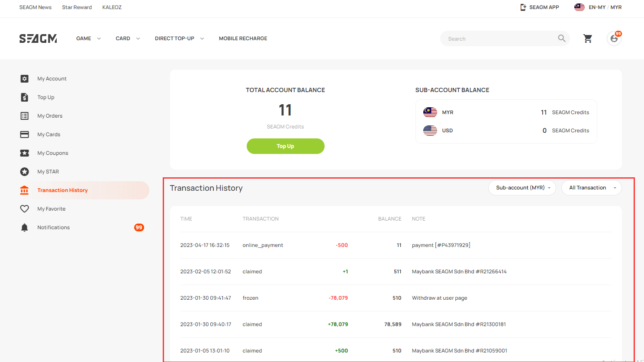Click the My STAR star icon
644x362 pixels.
click(x=25, y=172)
